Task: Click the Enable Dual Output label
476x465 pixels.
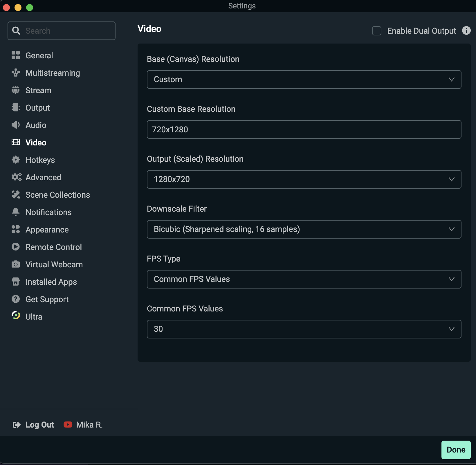Action: (x=421, y=31)
